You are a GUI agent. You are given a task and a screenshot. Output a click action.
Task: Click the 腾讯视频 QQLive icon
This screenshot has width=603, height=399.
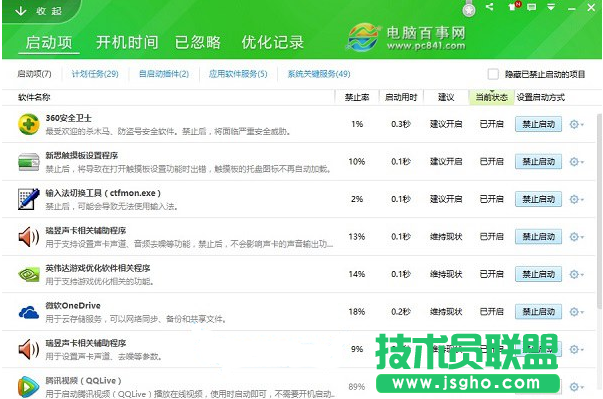click(x=29, y=386)
